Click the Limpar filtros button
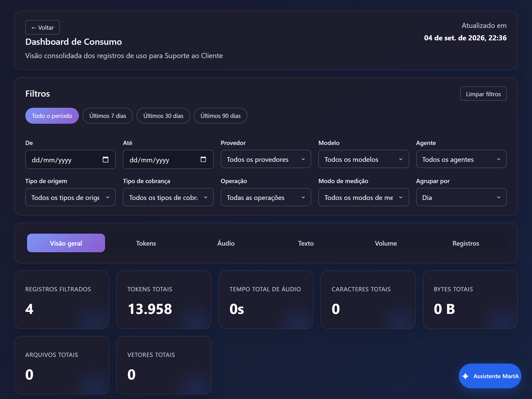This screenshot has height=399, width=532. pyautogui.click(x=483, y=94)
